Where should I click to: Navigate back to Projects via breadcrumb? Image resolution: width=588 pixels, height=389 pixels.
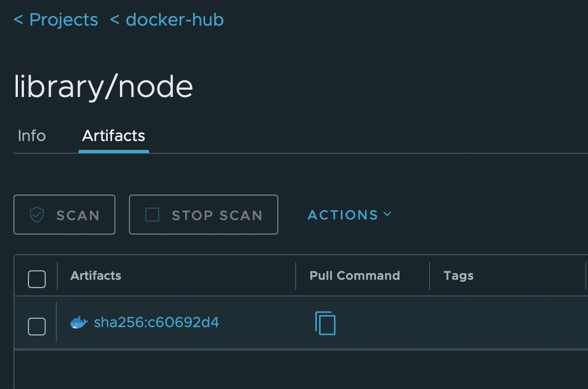[x=63, y=20]
